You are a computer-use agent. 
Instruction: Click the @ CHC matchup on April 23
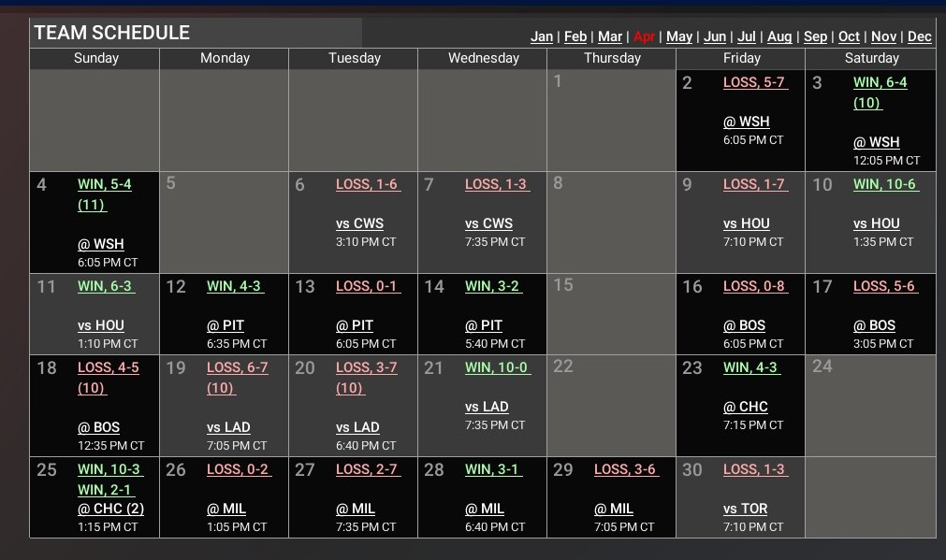[x=745, y=407]
